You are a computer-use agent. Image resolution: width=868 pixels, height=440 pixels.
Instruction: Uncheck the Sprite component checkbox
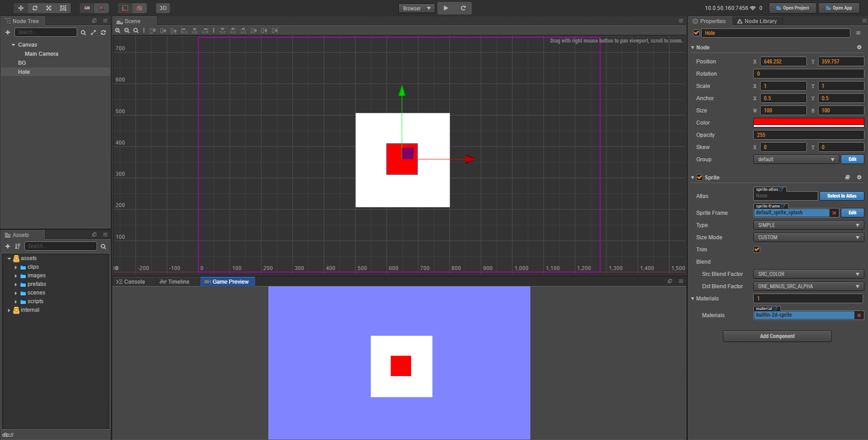click(x=699, y=178)
